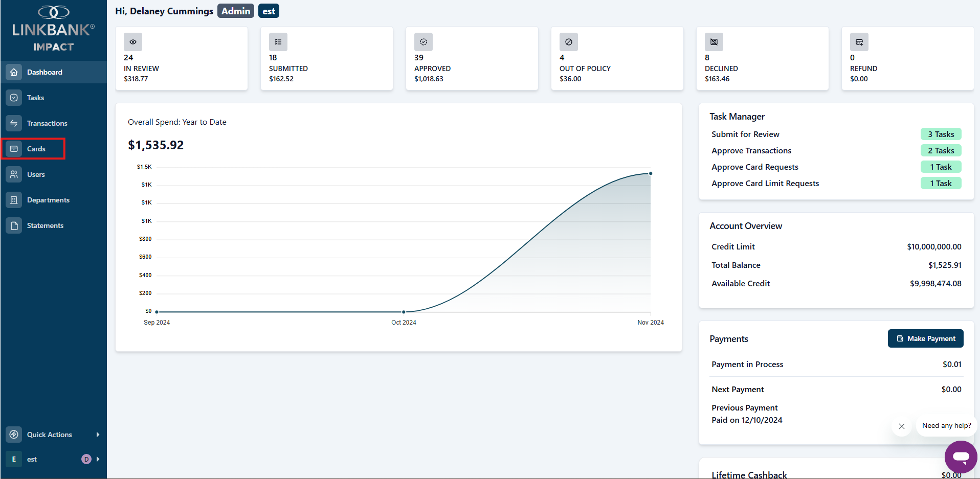Click the 24 In Review summary card

click(x=182, y=58)
